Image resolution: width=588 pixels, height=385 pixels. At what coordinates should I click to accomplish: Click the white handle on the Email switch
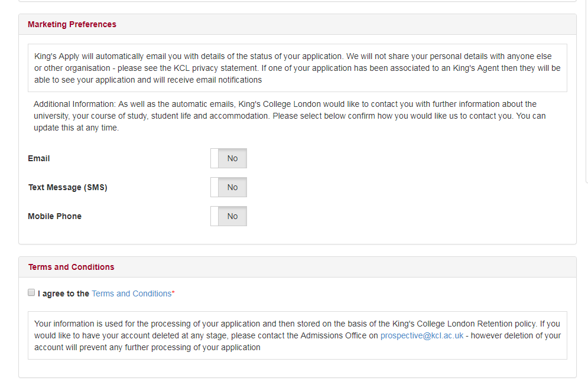click(x=215, y=158)
